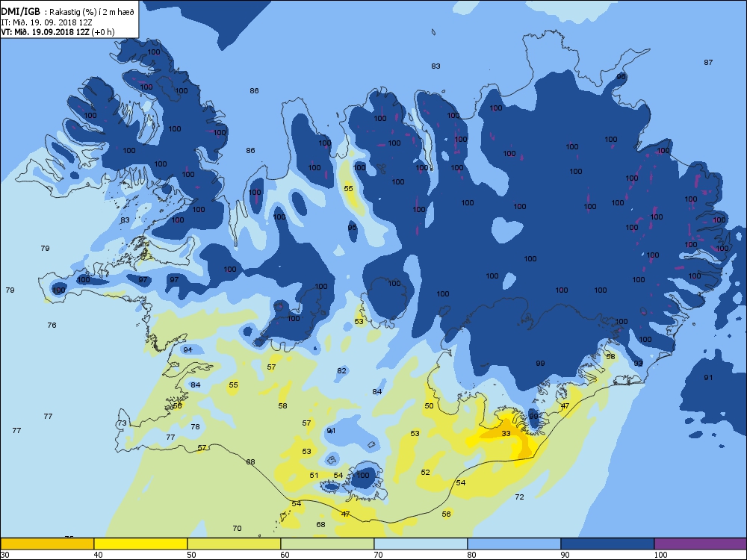Click the dark blue 90–100 legend band

click(x=607, y=544)
